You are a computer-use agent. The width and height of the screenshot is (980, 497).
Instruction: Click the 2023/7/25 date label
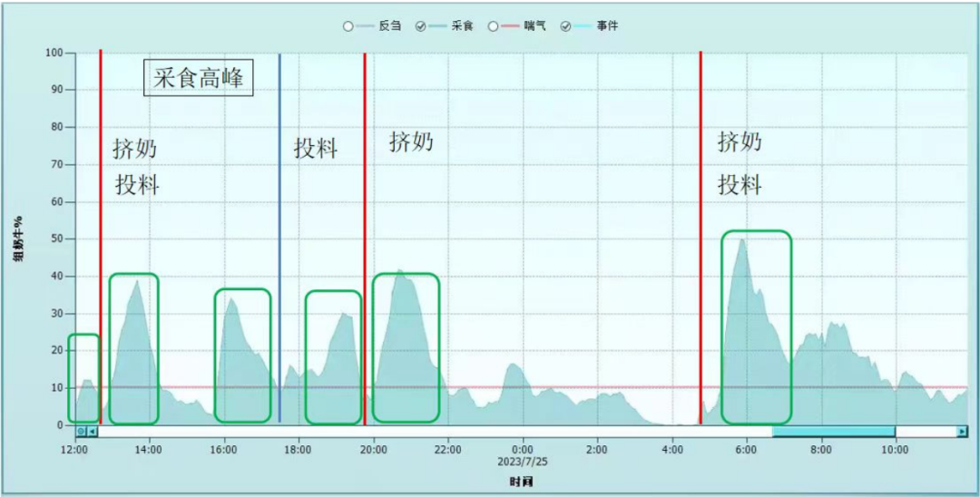pyautogui.click(x=523, y=463)
